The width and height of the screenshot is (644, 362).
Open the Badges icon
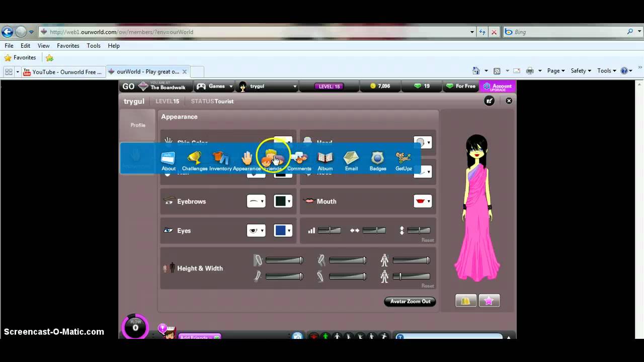(377, 161)
